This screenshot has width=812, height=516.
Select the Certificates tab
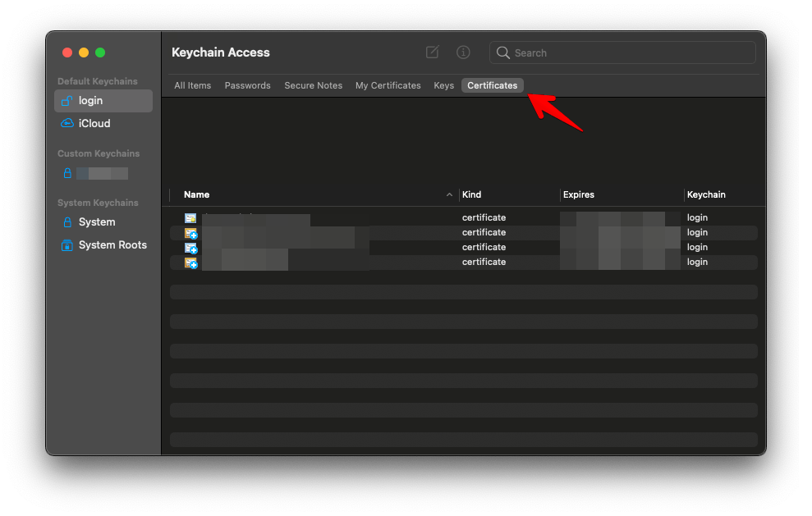492,85
